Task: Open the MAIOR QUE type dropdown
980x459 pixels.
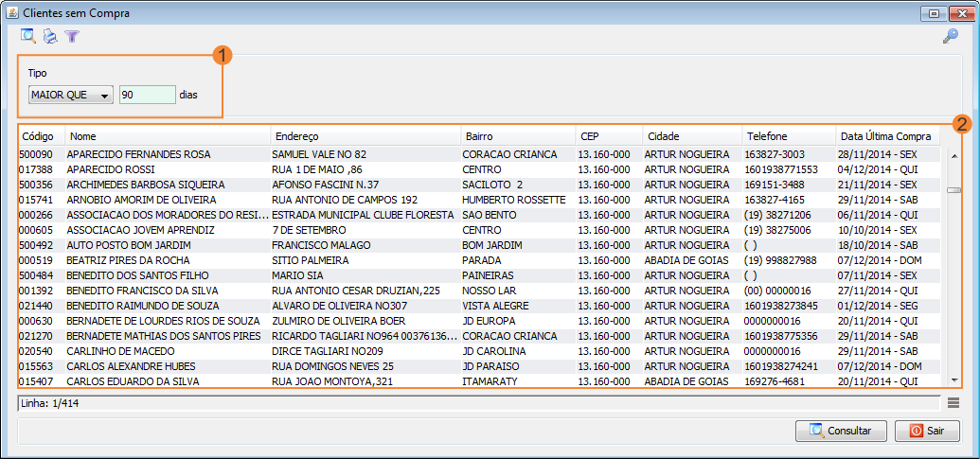Action: pos(71,96)
